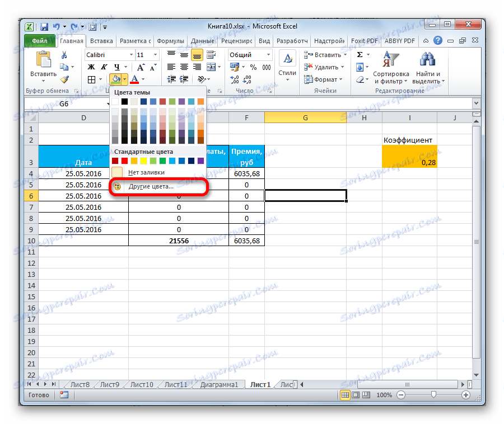The image size is (504, 424).
Task: Expand the Borders dropdown arrow
Action: pos(100,79)
